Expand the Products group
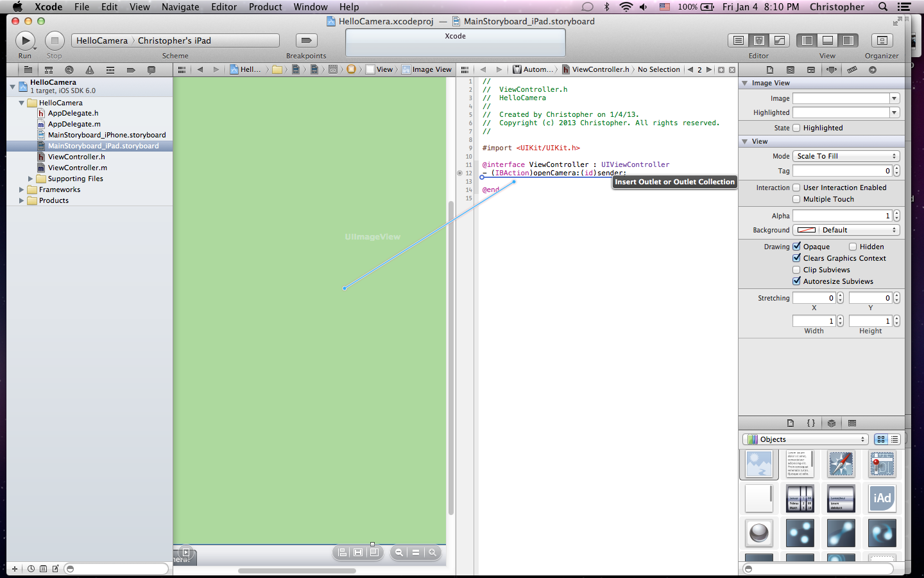The width and height of the screenshot is (924, 578). point(21,200)
